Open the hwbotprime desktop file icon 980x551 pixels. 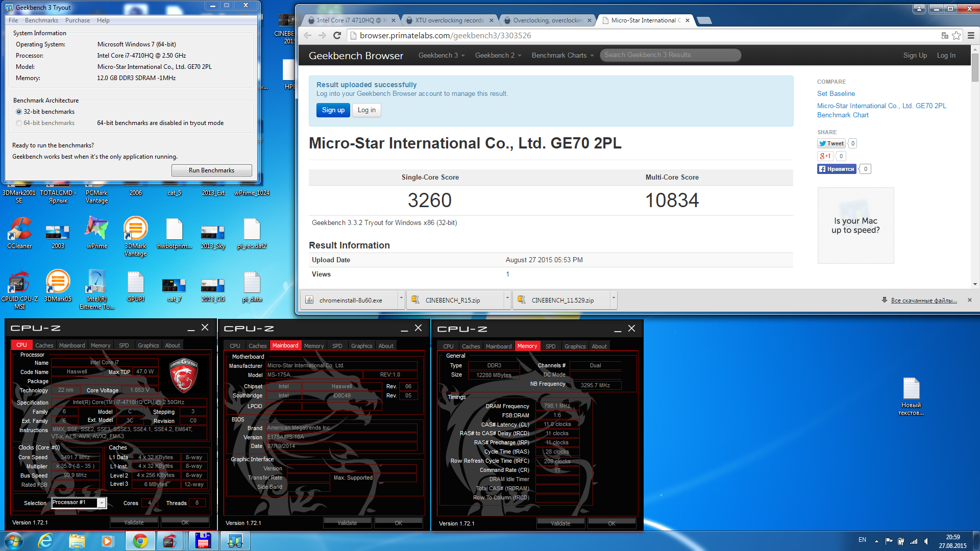coord(175,233)
